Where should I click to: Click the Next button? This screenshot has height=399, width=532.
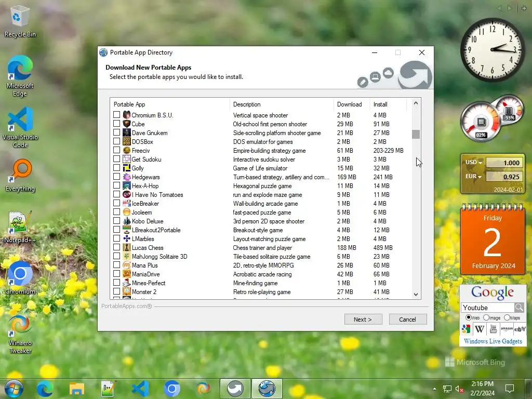pyautogui.click(x=363, y=320)
